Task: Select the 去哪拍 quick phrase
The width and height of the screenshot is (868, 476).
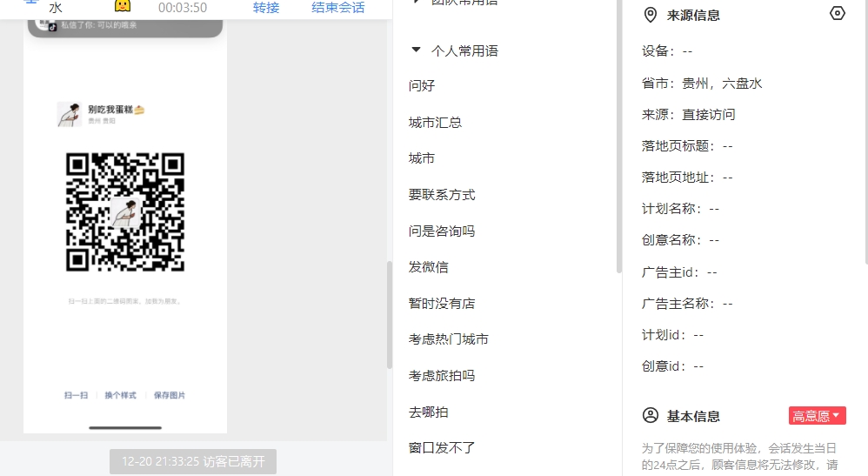Action: click(x=429, y=412)
